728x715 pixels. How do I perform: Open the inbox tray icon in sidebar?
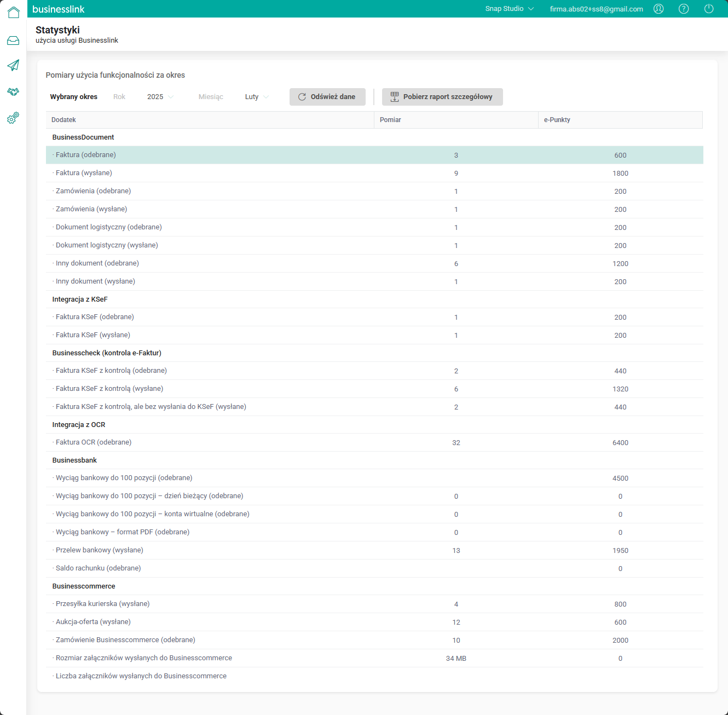[x=13, y=41]
